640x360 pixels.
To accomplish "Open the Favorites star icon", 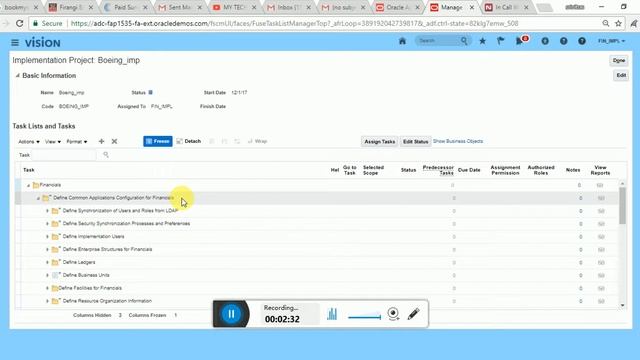I will pyautogui.click(x=482, y=41).
